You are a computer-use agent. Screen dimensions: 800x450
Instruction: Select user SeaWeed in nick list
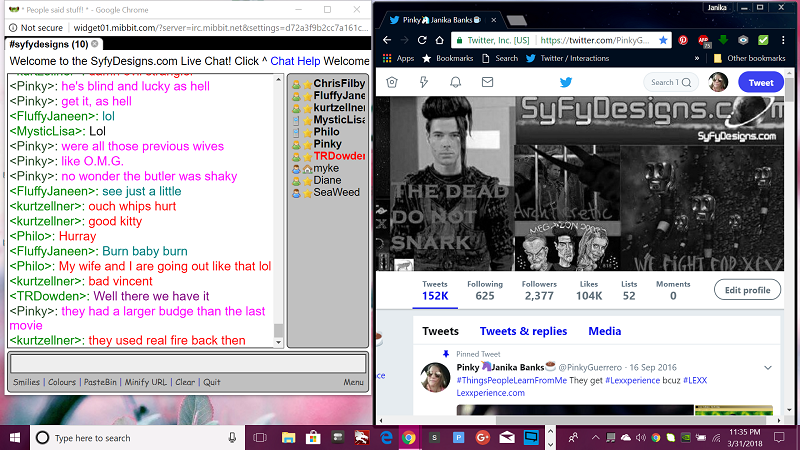pyautogui.click(x=326, y=192)
